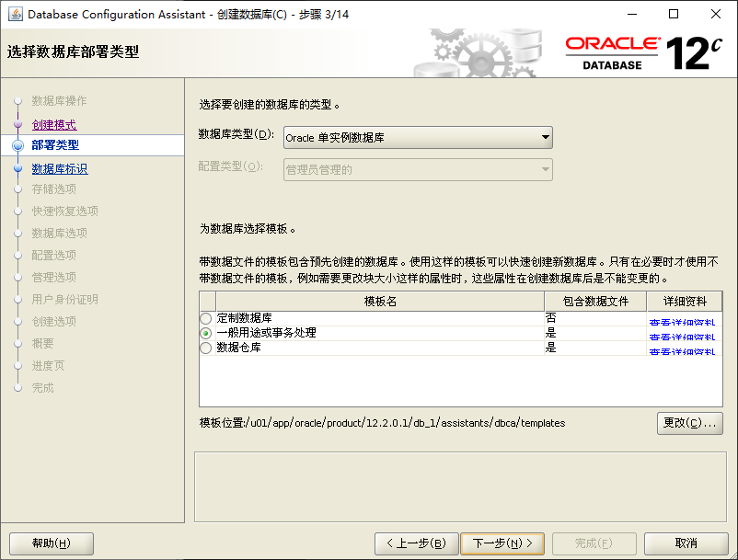Screen dimensions: 738x560
Task: Go to 数据库标识 step in sidebar
Action: (x=60, y=169)
